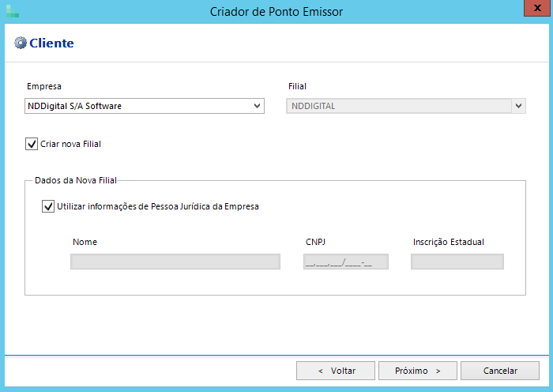Image resolution: width=553 pixels, height=392 pixels.
Task: Click the CNPJ masked field
Action: (x=346, y=262)
